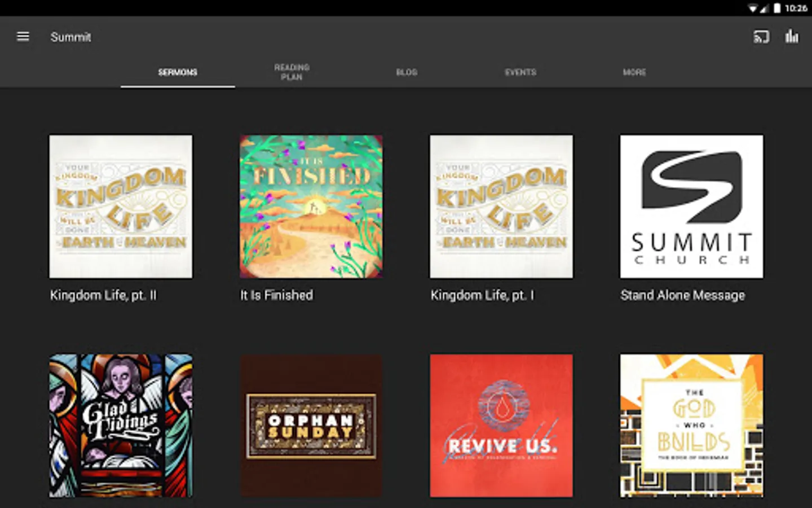Click the Summit app title
812x508 pixels.
point(70,37)
